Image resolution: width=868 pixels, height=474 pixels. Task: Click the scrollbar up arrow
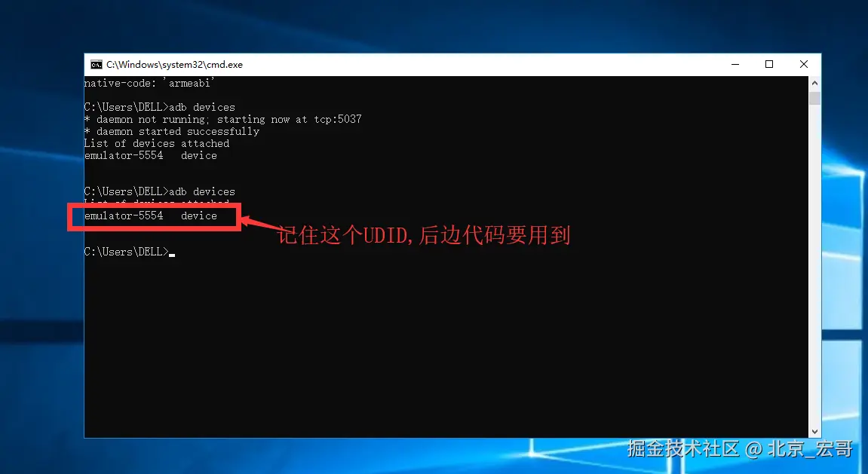coord(814,83)
